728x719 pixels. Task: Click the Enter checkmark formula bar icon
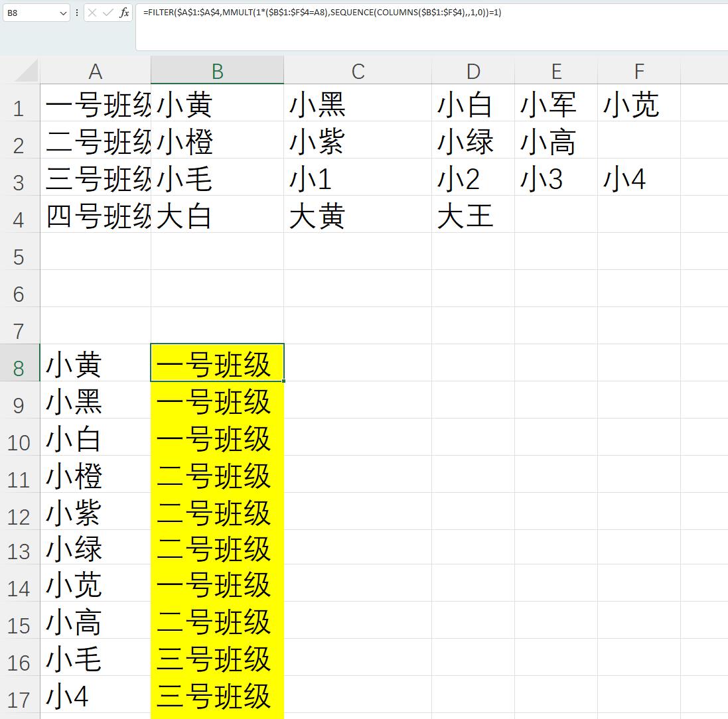pos(108,13)
